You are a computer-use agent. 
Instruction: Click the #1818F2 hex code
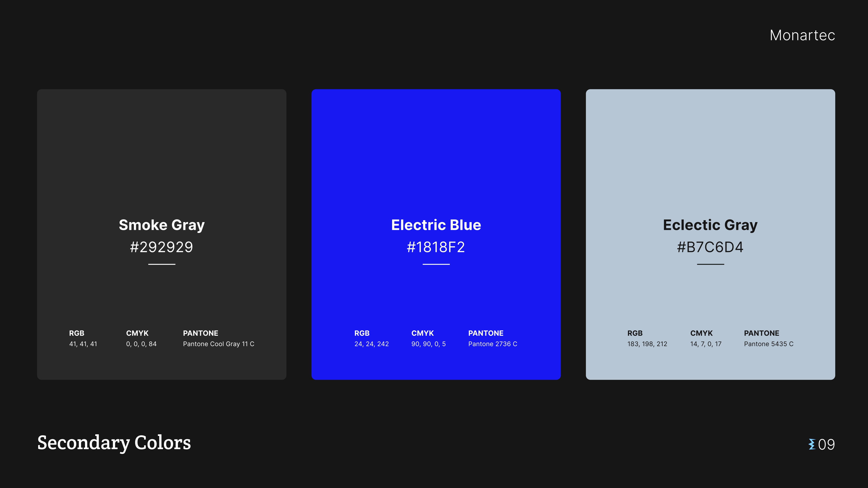tap(436, 247)
